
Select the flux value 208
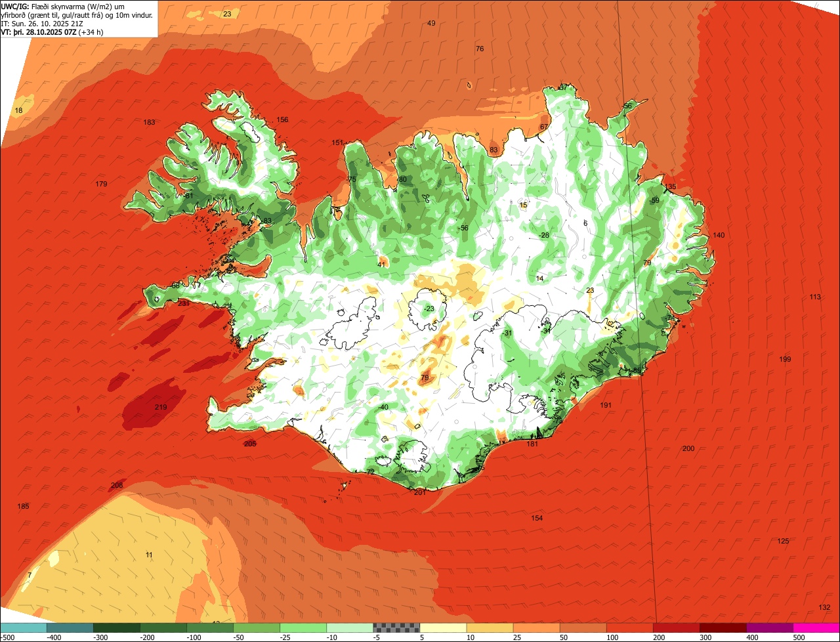pyautogui.click(x=117, y=485)
